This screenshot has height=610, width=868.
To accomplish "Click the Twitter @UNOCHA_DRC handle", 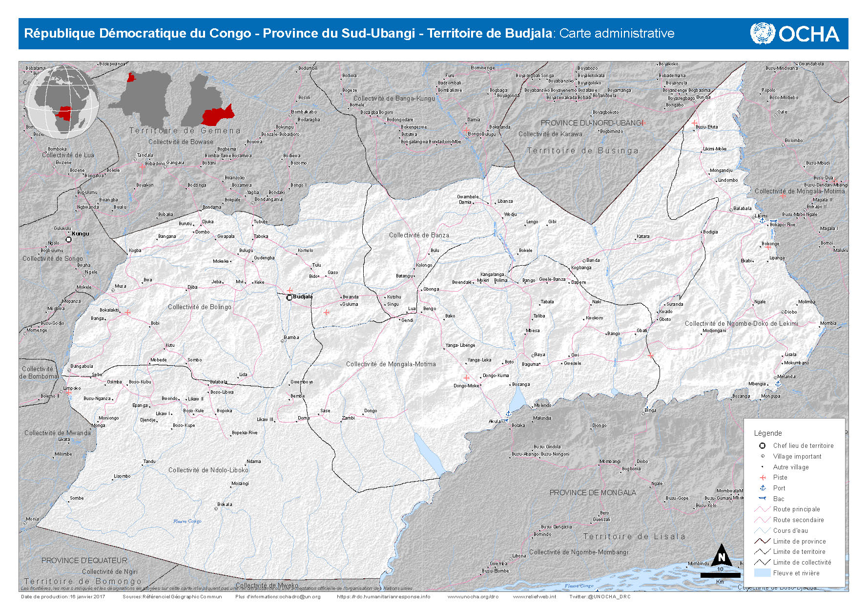I will 599,596.
